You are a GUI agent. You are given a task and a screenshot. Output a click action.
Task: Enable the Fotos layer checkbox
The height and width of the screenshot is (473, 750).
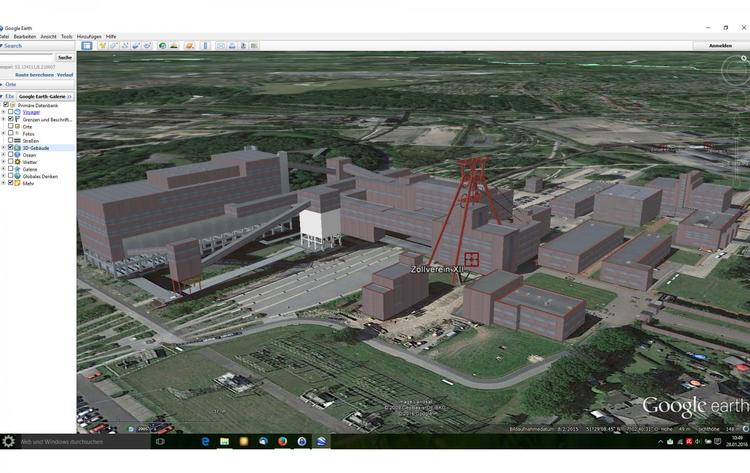coord(11,133)
